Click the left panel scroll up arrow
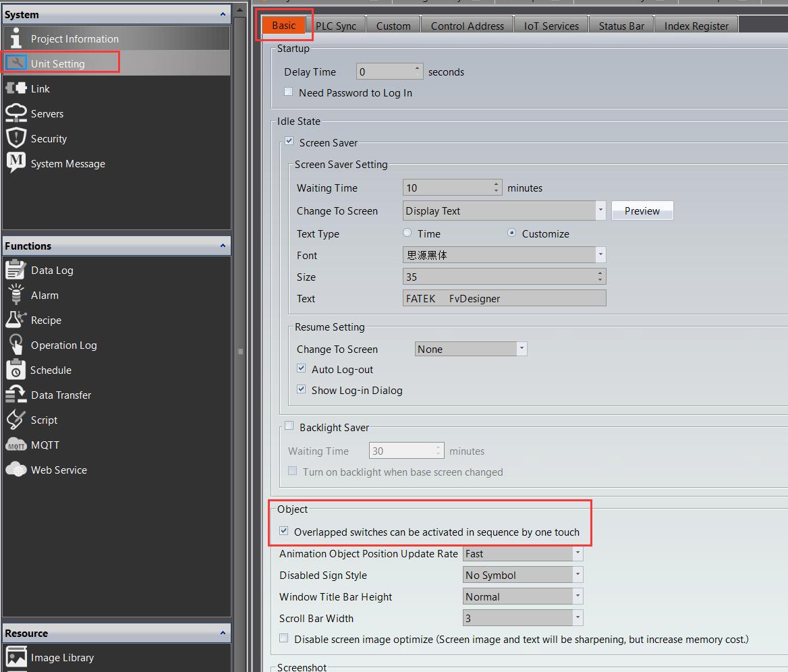This screenshot has width=788, height=672. (240, 9)
